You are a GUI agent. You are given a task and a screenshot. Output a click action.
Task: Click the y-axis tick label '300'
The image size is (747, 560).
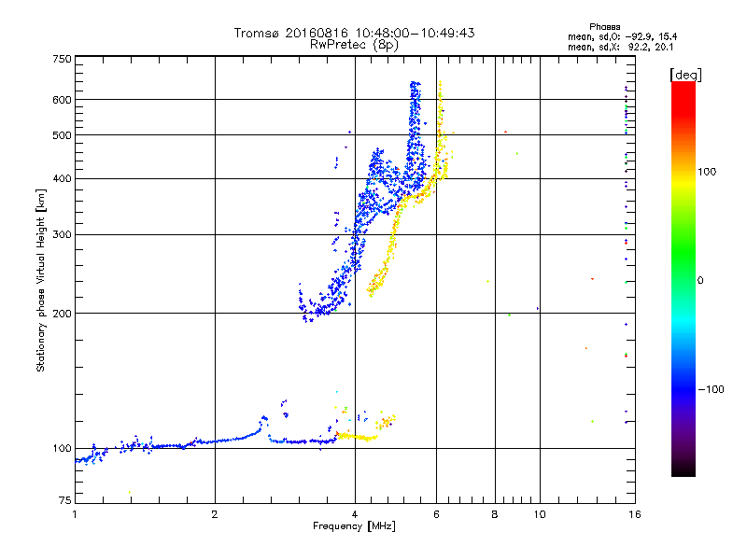tap(62, 235)
